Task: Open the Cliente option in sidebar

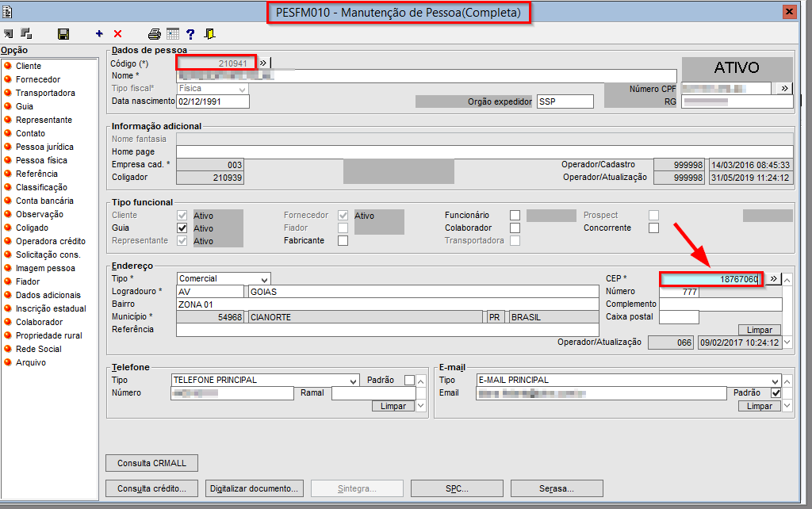Action: coord(29,66)
